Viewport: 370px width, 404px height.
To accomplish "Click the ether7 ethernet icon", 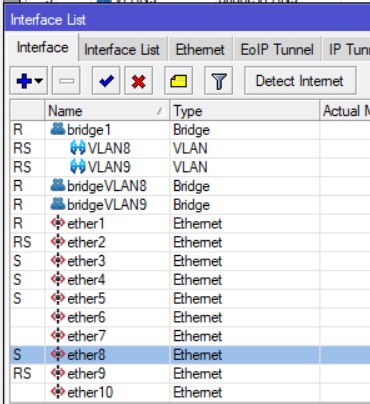I will pyautogui.click(x=58, y=335).
